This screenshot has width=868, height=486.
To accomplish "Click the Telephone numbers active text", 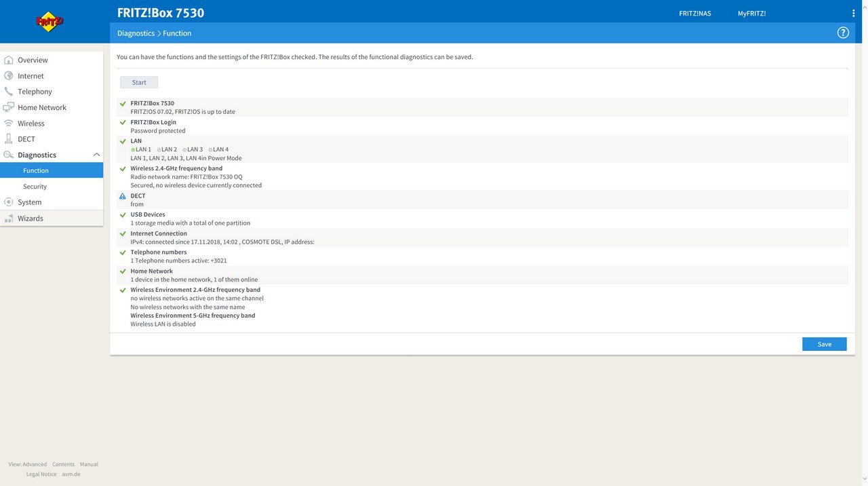I will click(179, 261).
